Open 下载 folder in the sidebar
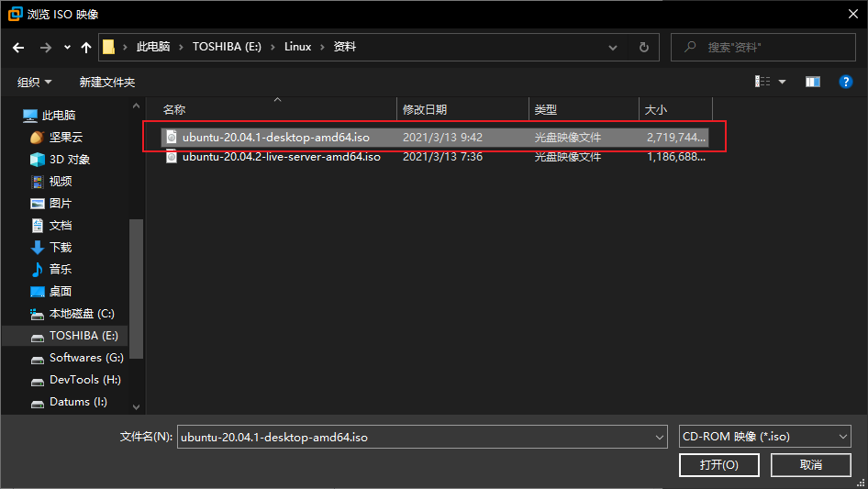Screen dimensions: 868x489 [x=51, y=248]
